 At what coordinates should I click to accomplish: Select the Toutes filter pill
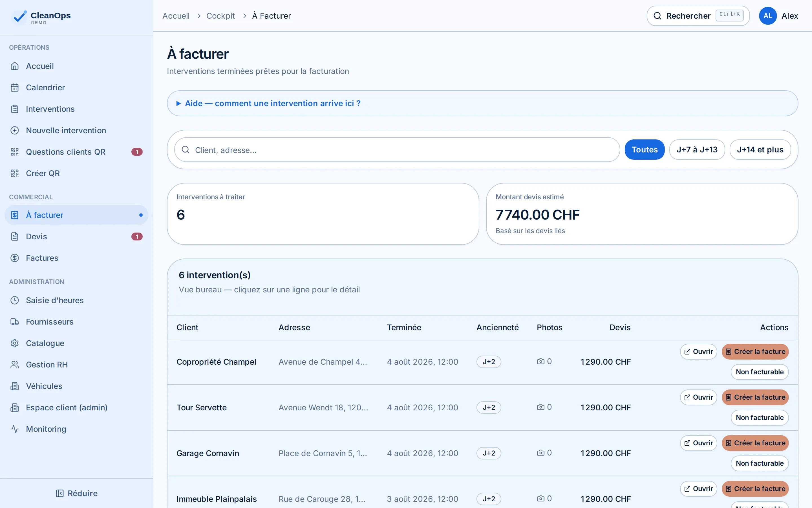(x=644, y=150)
